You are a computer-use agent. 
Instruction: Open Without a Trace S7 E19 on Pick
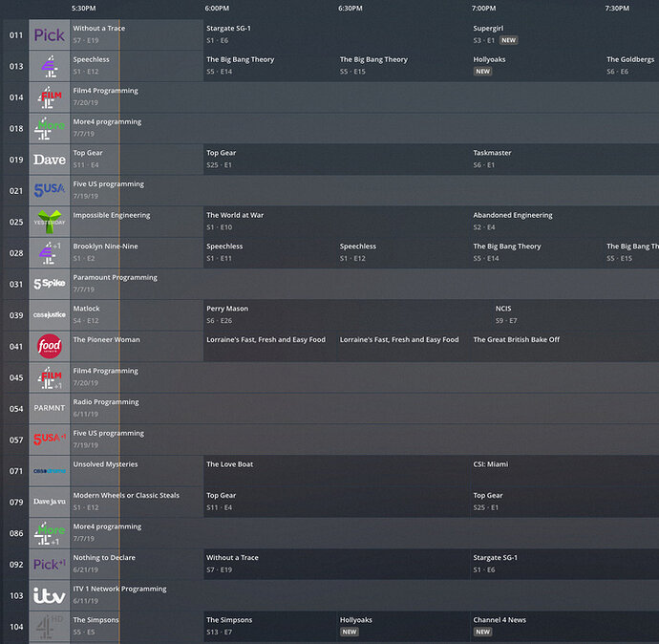(x=137, y=35)
